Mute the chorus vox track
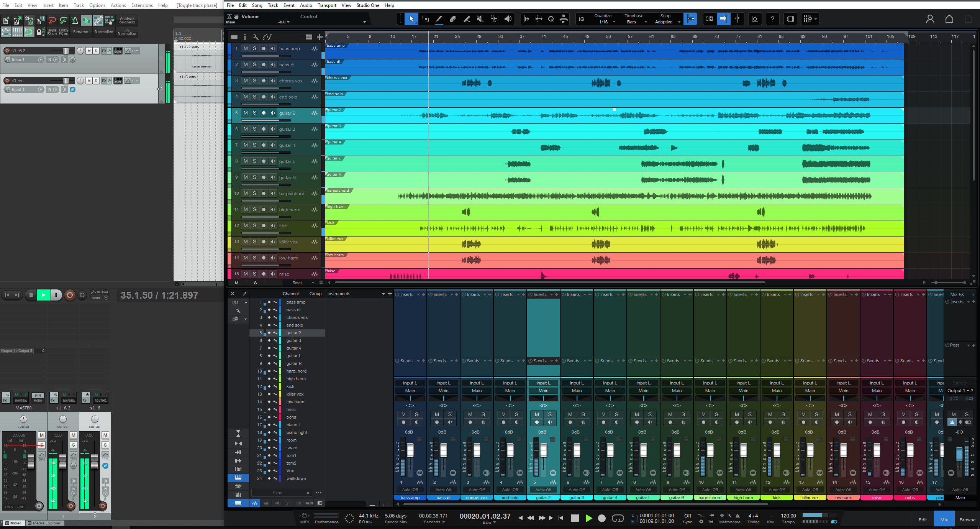 (x=246, y=81)
